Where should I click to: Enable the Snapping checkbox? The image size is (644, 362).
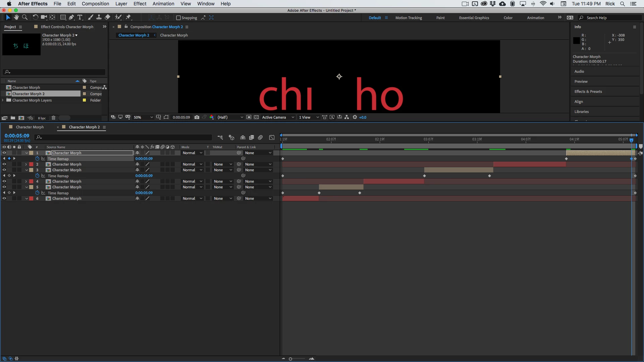click(178, 18)
